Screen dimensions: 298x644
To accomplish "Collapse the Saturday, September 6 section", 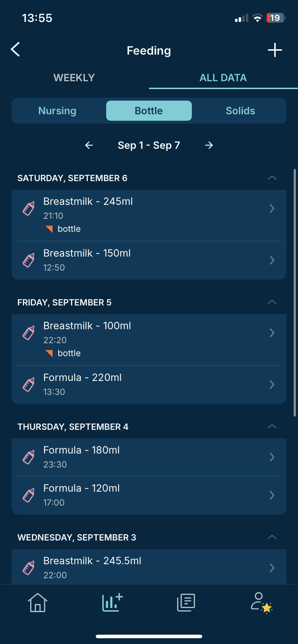I will click(x=272, y=178).
